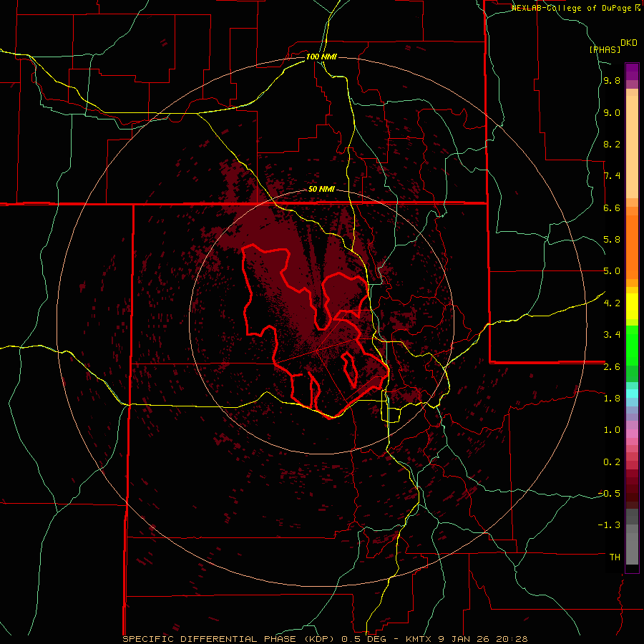The width and height of the screenshot is (644, 644).
Task: Pick the purple segment atop the color scale
Action: click(632, 72)
